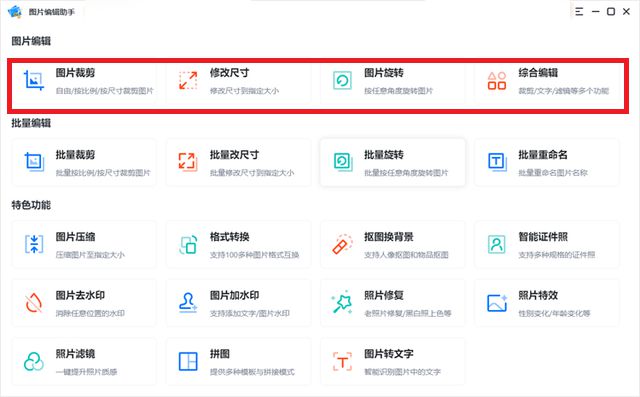Click the 拼图 collage layout icon
This screenshot has height=397, width=640.
tap(188, 362)
